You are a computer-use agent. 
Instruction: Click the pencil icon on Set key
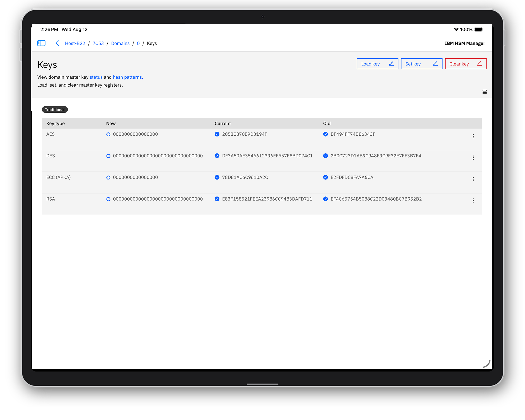pyautogui.click(x=435, y=64)
